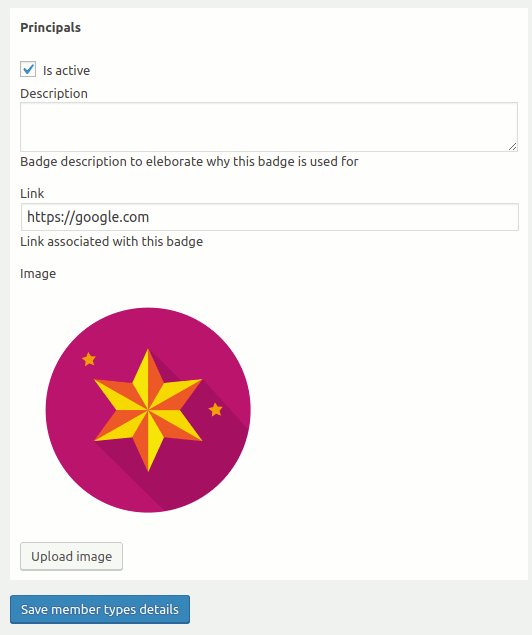Click the Link field label
Screen dimensions: 532x635
(32, 194)
